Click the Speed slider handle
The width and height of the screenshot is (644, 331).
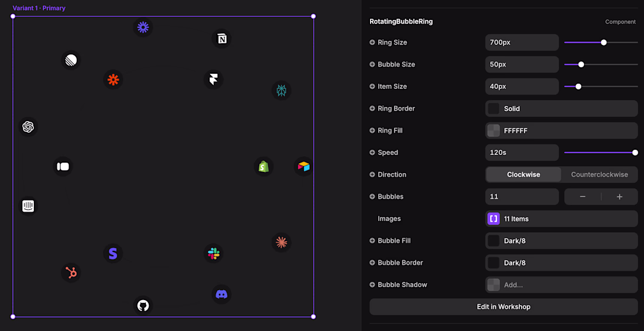635,153
